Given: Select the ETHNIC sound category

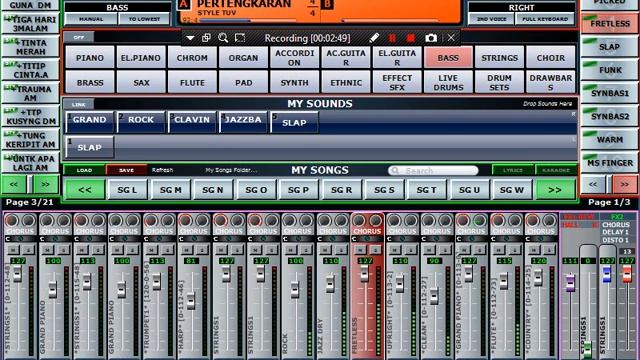Looking at the screenshot, I should click(346, 82).
